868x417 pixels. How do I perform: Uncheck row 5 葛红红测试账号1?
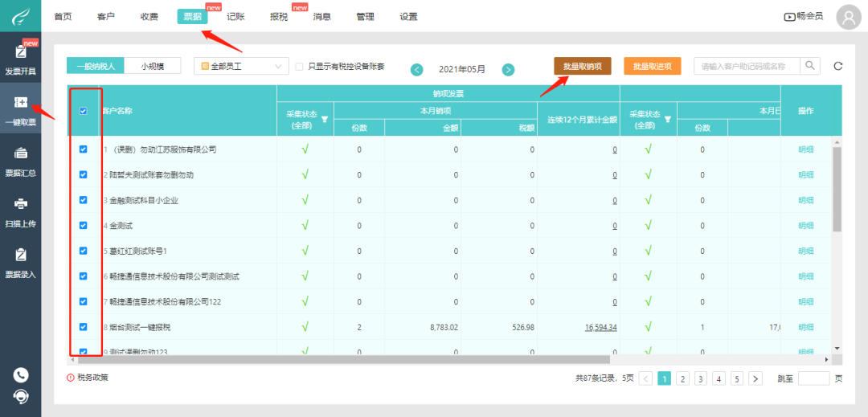[84, 251]
